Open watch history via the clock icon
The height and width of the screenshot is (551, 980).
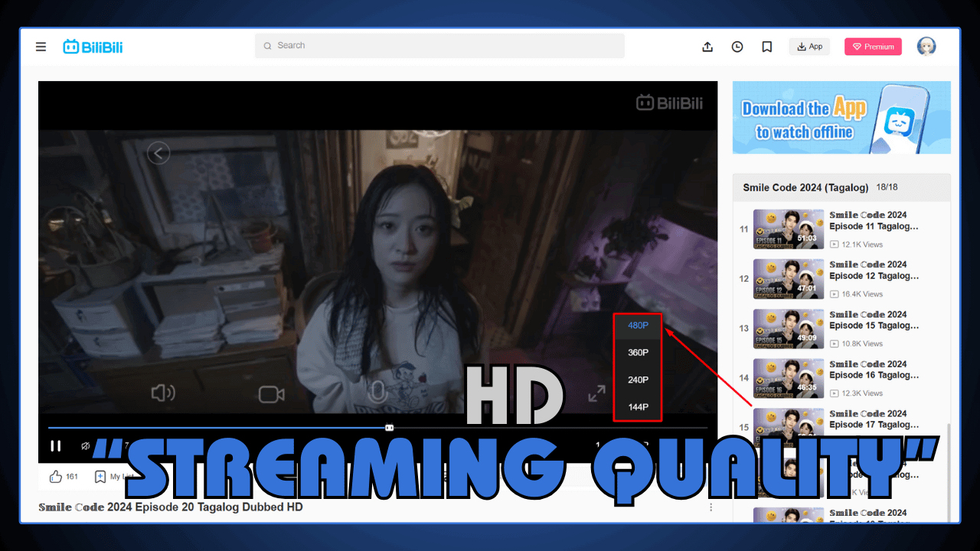737,47
